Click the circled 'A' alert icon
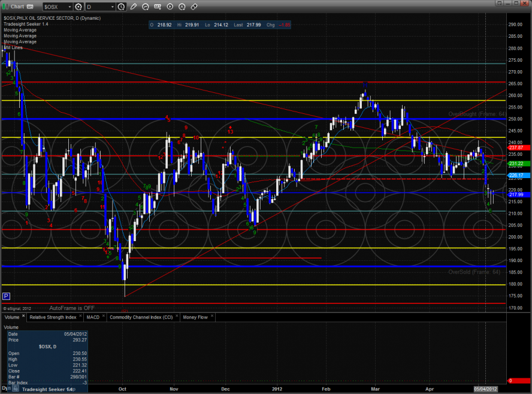 coord(182,7)
